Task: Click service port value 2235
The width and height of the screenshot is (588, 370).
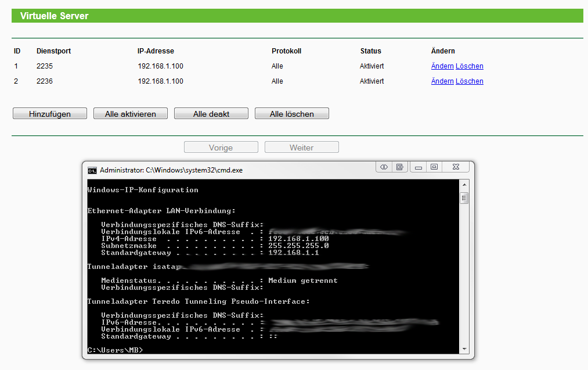Action: [x=45, y=66]
